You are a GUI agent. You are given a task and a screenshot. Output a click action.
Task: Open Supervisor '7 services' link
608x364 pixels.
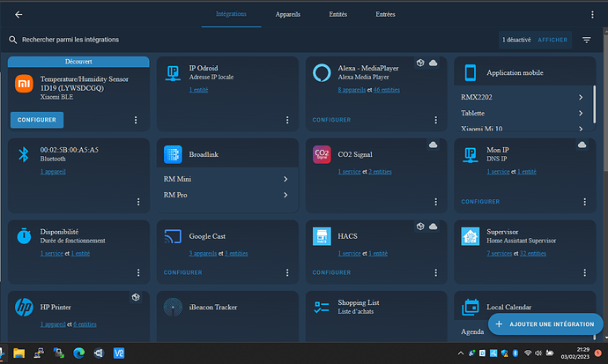[500, 253]
